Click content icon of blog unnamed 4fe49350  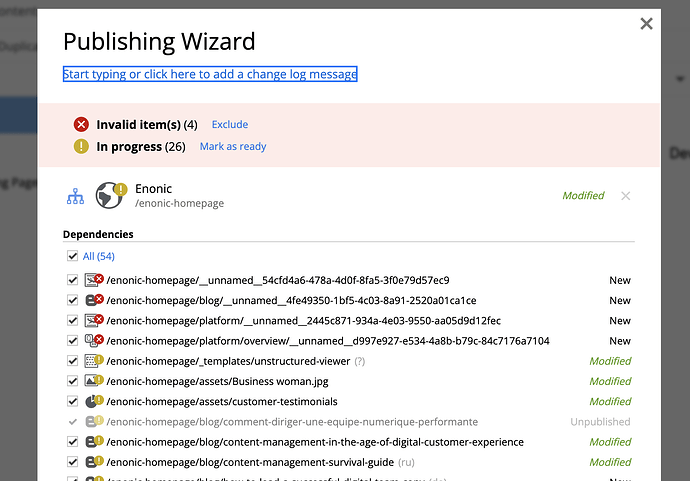pyautogui.click(x=92, y=301)
